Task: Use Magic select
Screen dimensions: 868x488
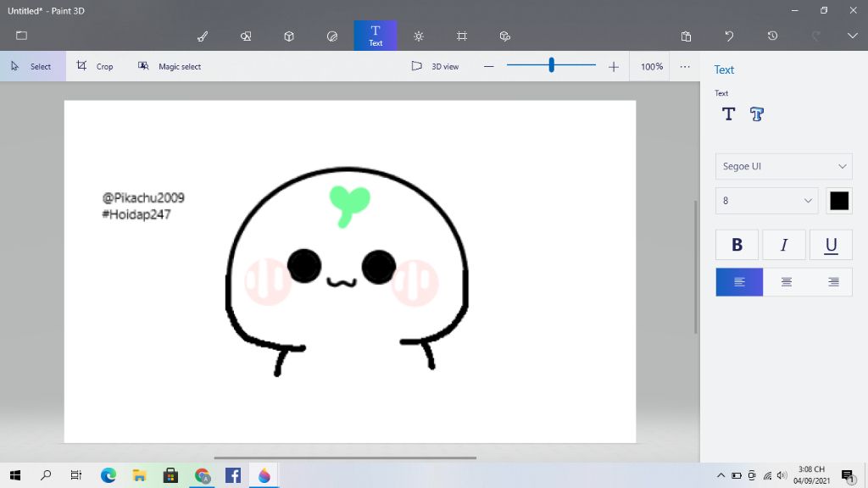Action: click(x=170, y=66)
